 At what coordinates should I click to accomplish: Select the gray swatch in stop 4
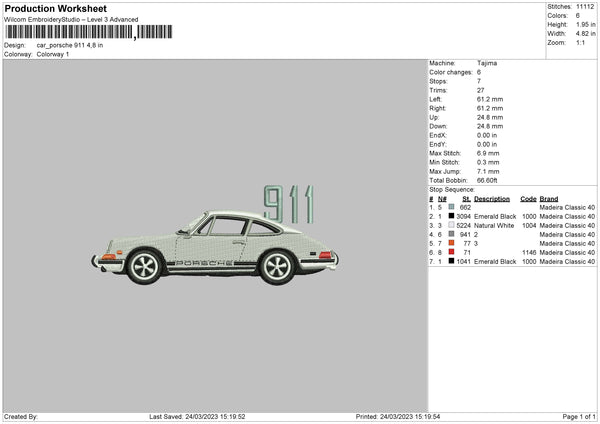pos(451,234)
